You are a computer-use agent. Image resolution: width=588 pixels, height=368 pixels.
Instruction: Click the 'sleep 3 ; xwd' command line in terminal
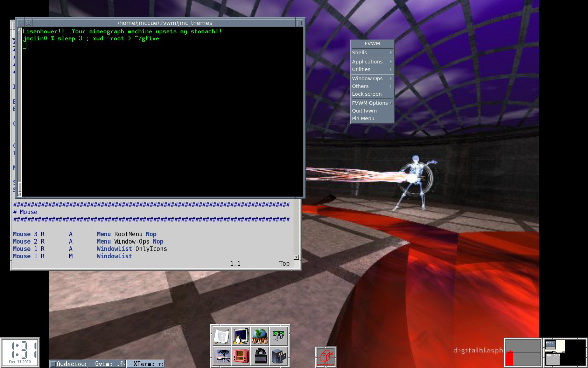pos(91,39)
